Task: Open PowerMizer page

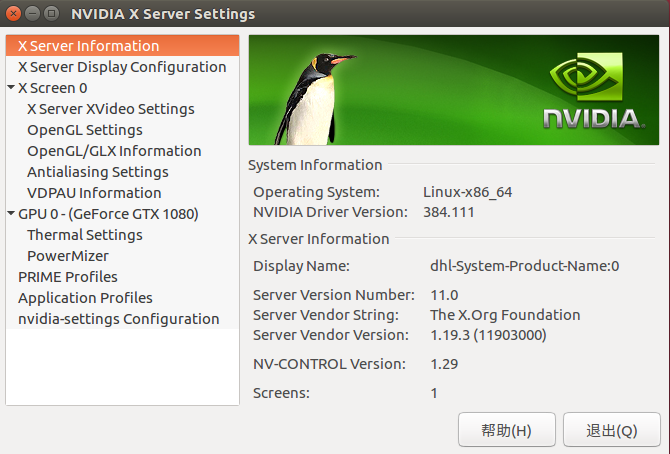Action: [68, 256]
